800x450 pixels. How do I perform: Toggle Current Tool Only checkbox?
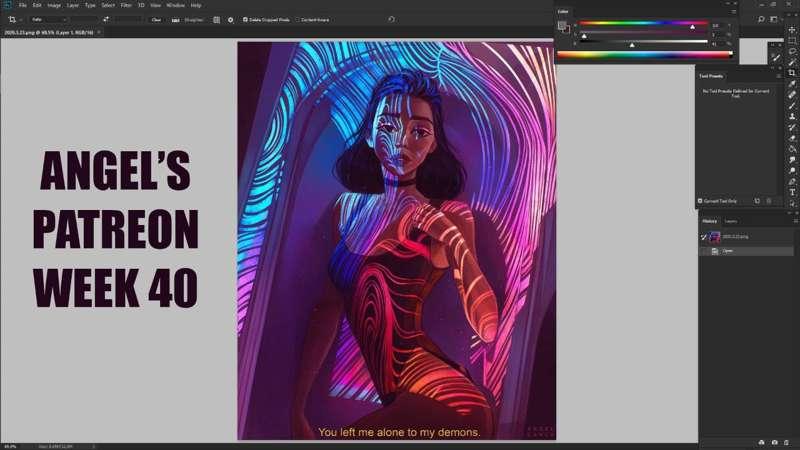[x=700, y=201]
